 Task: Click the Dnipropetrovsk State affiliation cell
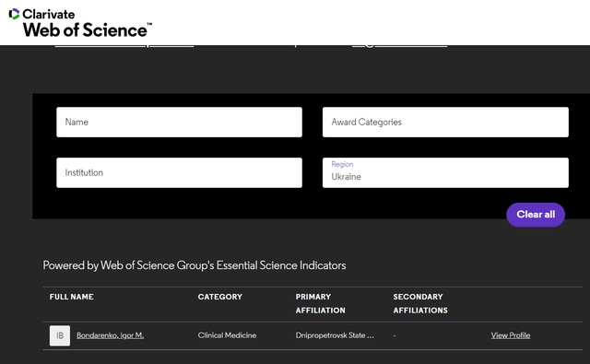335,335
